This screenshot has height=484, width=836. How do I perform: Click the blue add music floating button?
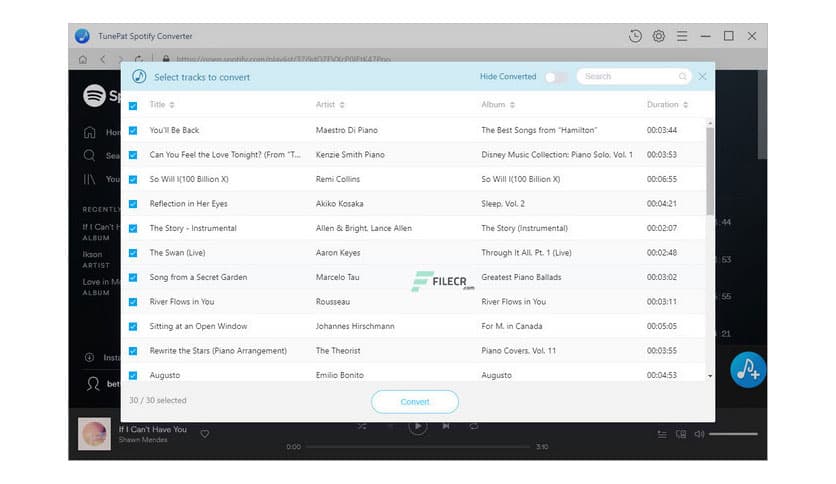[x=747, y=369]
